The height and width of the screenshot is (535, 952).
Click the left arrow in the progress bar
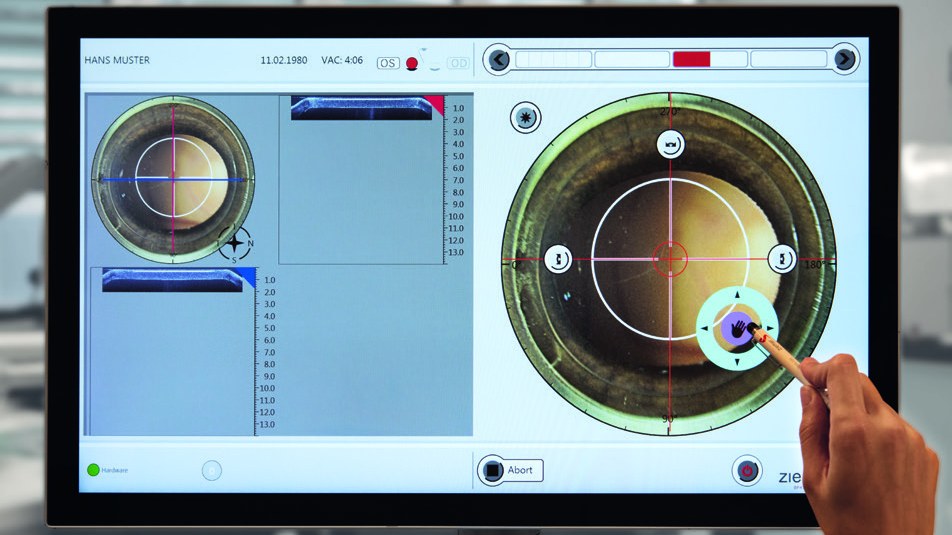[499, 60]
